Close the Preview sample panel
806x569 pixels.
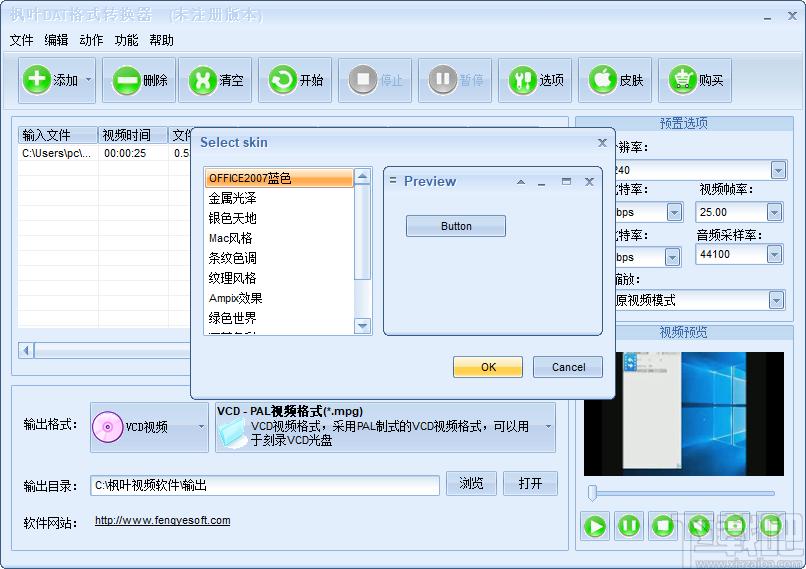[590, 181]
